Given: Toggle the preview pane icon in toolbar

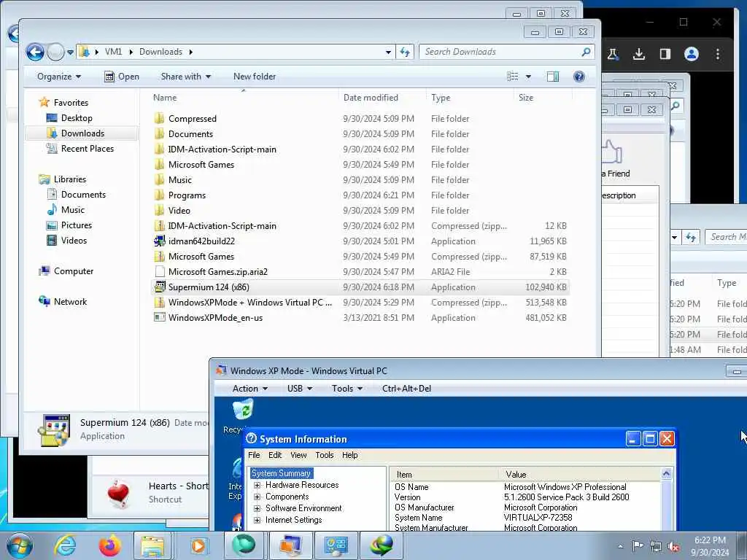Looking at the screenshot, I should 553,77.
